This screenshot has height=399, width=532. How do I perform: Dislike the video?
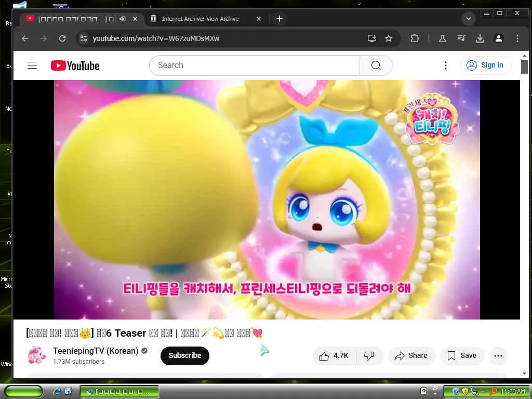[369, 355]
